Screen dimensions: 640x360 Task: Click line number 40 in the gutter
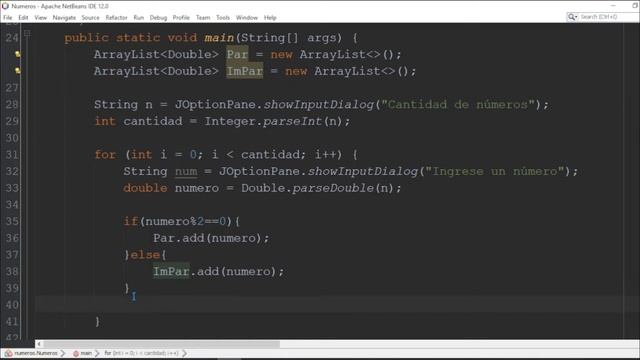12,305
